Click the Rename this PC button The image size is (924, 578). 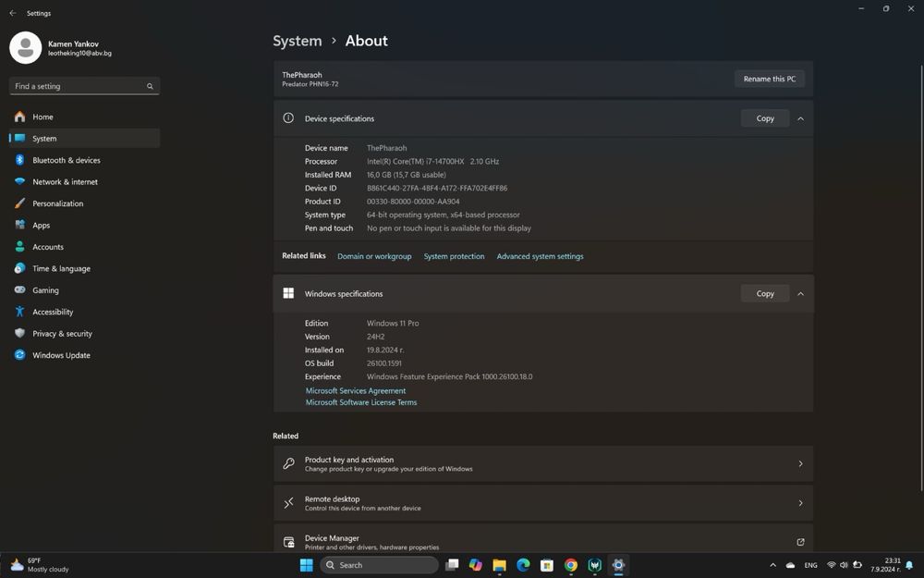point(769,79)
